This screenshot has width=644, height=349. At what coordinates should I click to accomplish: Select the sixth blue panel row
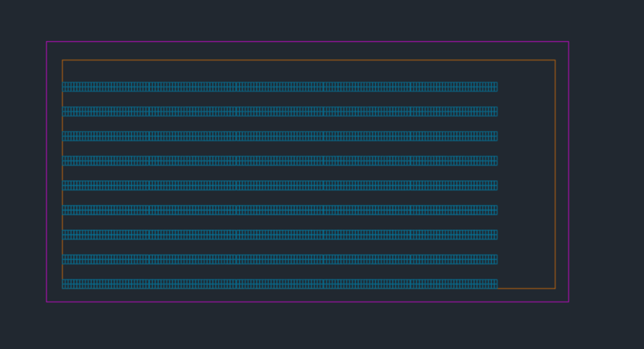pyautogui.click(x=279, y=210)
